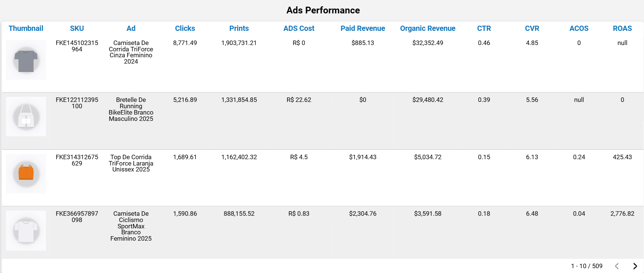Image resolution: width=644 pixels, height=273 pixels.
Task: Click the orange running top thumbnail
Action: click(26, 173)
